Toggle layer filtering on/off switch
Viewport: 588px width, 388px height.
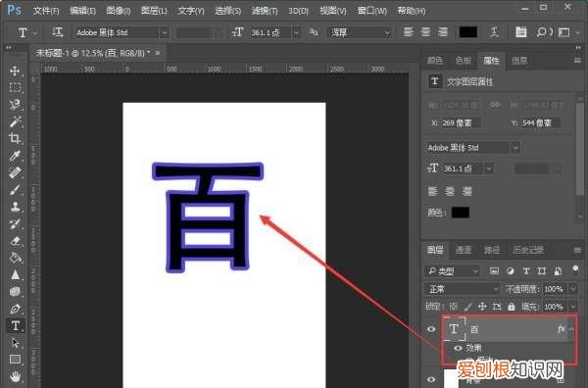(x=575, y=269)
